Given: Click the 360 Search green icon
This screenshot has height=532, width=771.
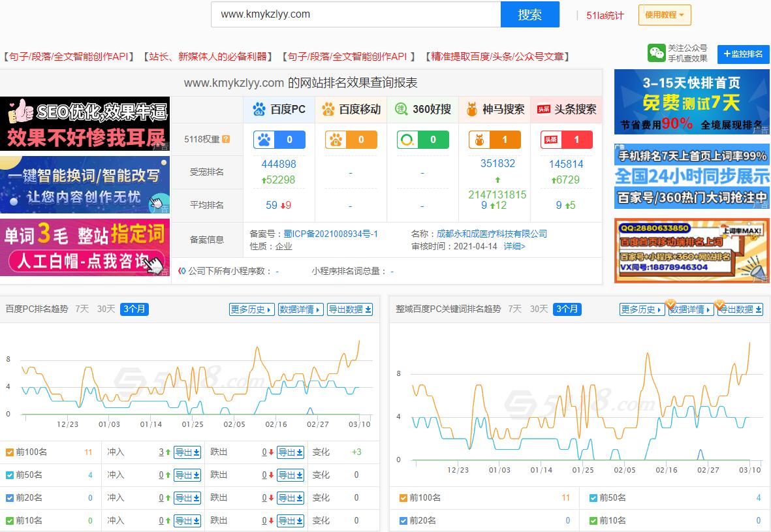Looking at the screenshot, I should [x=401, y=109].
